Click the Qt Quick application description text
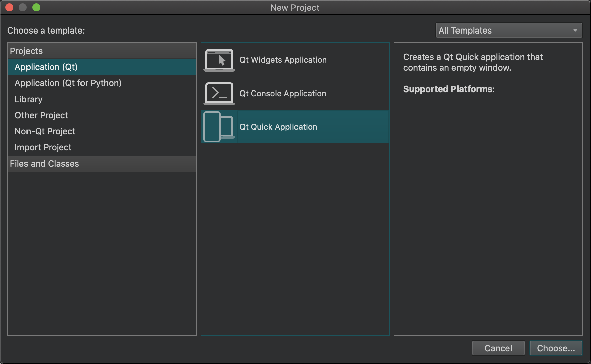591x364 pixels. (473, 62)
